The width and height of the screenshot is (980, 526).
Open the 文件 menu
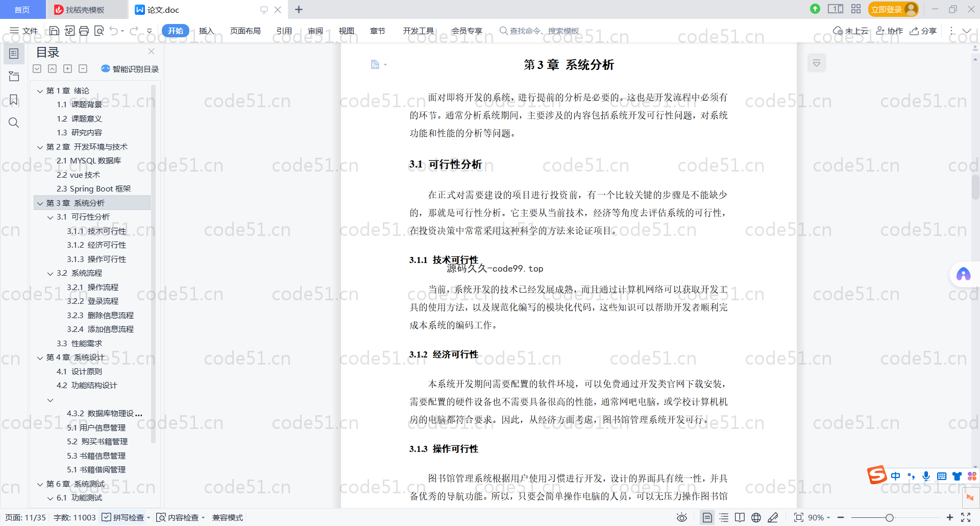pos(24,31)
